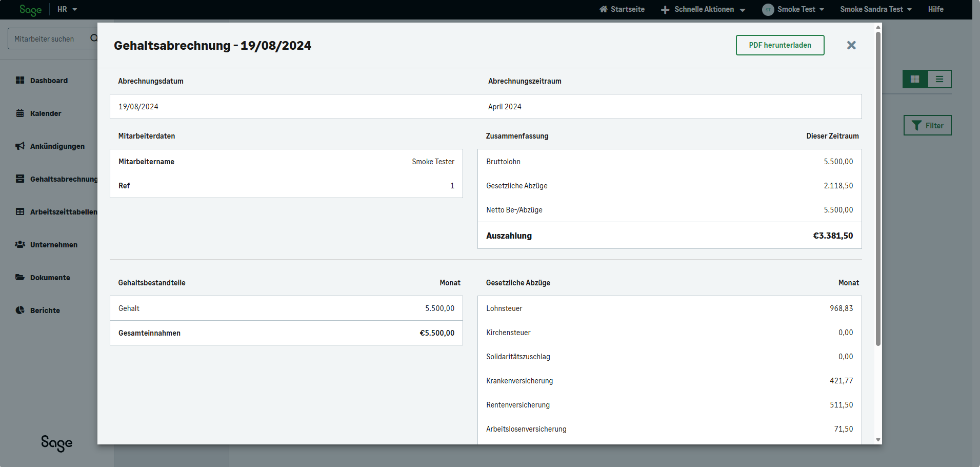Open Ankündigungen from sidebar

coord(57,146)
